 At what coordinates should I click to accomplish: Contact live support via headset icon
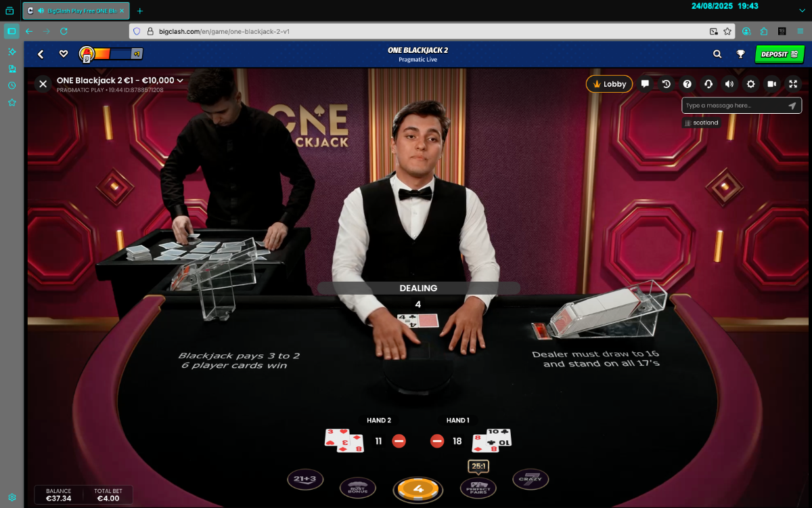(708, 84)
